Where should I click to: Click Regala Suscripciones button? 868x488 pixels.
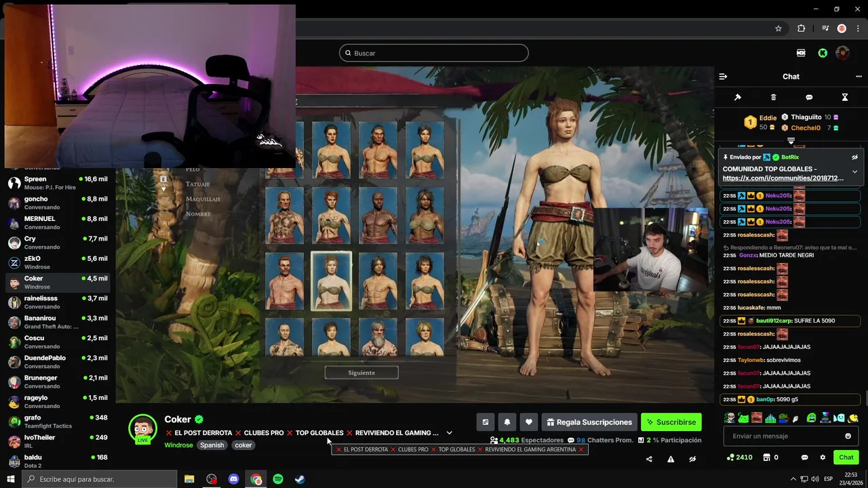[589, 422]
